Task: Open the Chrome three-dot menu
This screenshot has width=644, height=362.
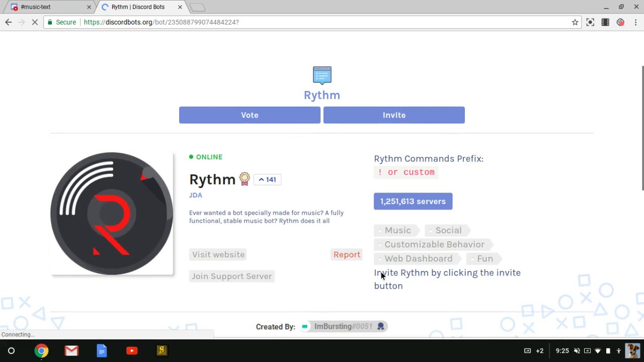Action: [x=635, y=22]
